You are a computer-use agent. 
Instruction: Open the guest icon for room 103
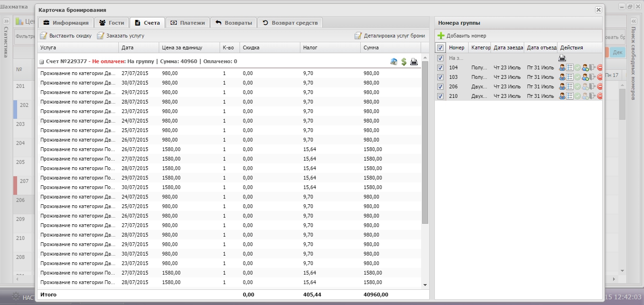pos(562,77)
